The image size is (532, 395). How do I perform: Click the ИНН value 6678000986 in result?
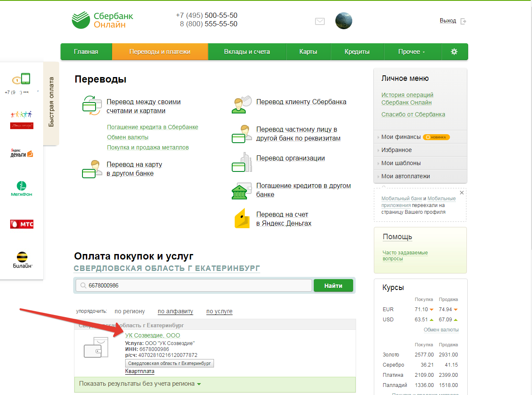(154, 349)
